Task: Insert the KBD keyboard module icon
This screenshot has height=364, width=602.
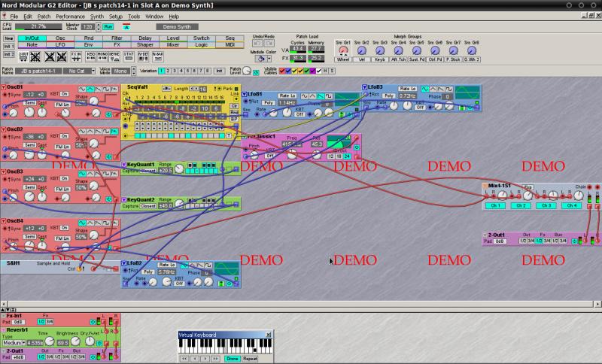Action: click(x=90, y=56)
